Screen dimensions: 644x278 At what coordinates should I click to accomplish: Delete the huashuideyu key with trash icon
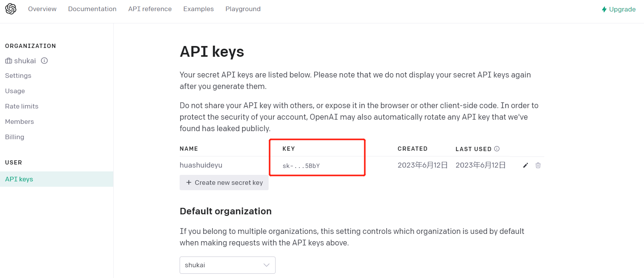tap(538, 165)
